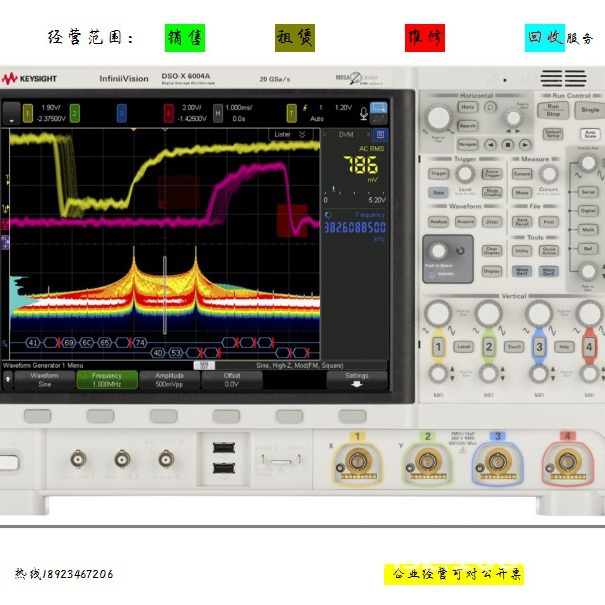Push the front panel power button
Image resolution: width=605 pixels, height=605 pixels.
coord(8,462)
